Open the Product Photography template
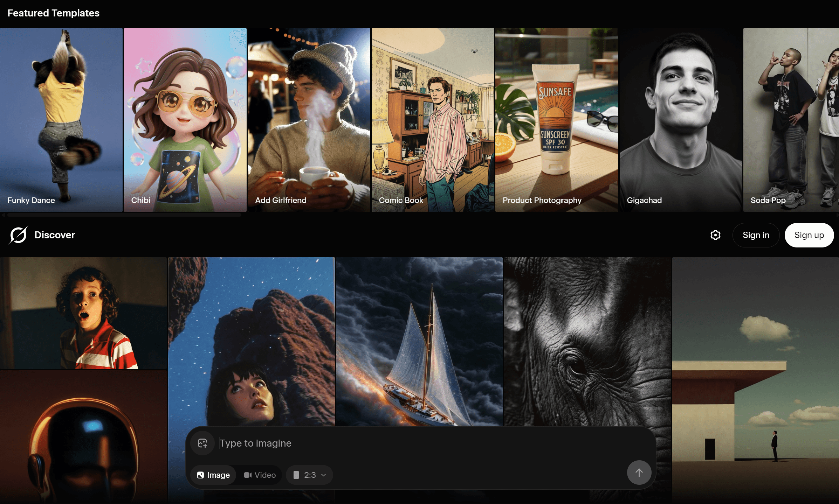This screenshot has height=504, width=839. (x=556, y=119)
